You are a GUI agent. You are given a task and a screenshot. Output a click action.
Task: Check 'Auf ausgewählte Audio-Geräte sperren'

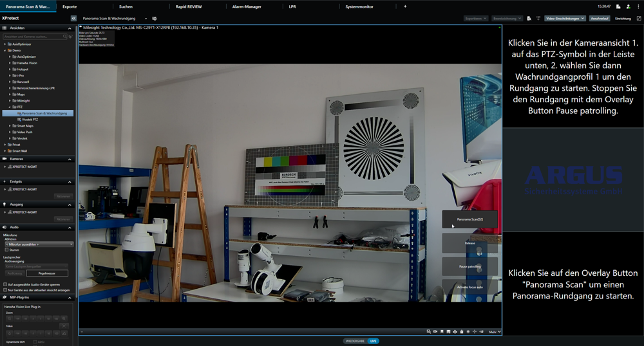point(6,284)
